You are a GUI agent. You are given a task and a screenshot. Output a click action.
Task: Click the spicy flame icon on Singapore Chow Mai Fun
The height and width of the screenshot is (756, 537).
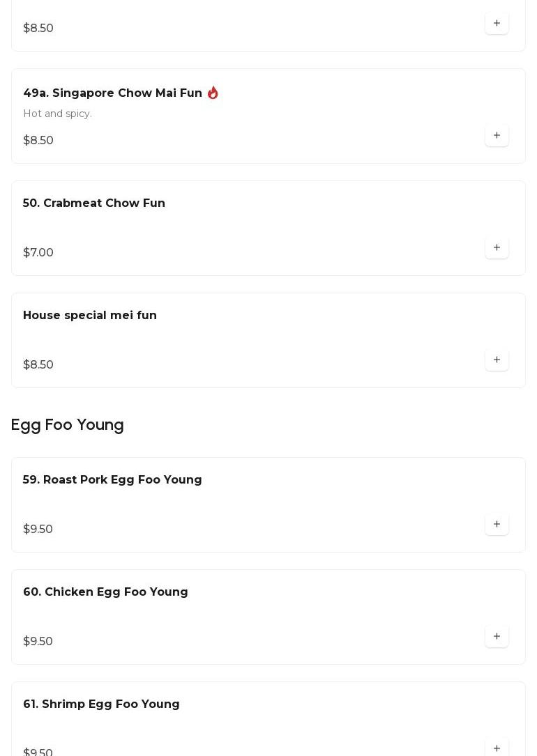tap(213, 93)
